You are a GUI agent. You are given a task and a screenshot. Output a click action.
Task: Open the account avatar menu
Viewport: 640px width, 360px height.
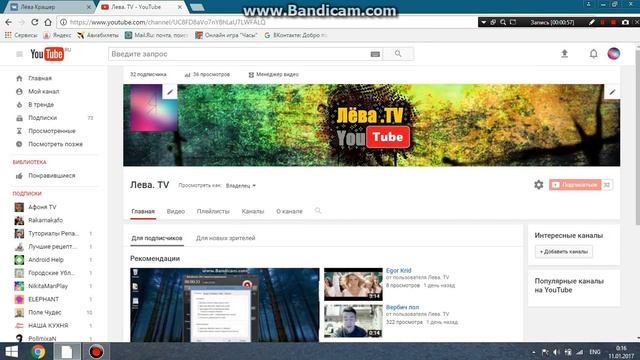click(x=613, y=53)
